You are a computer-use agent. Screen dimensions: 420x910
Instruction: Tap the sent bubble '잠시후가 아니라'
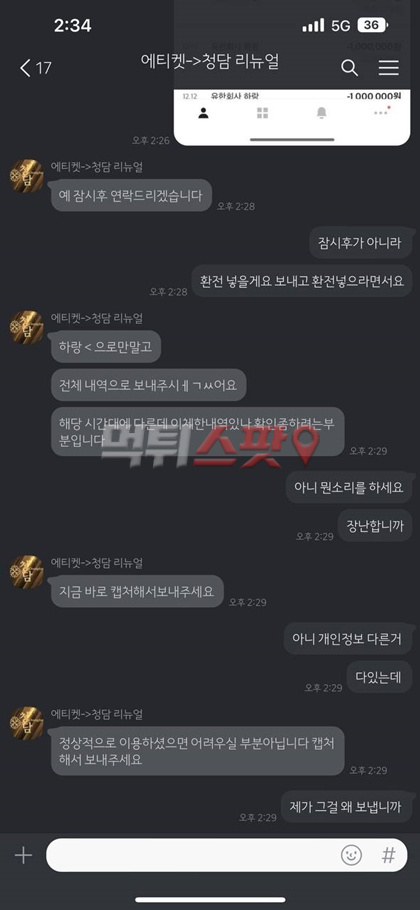click(x=360, y=243)
